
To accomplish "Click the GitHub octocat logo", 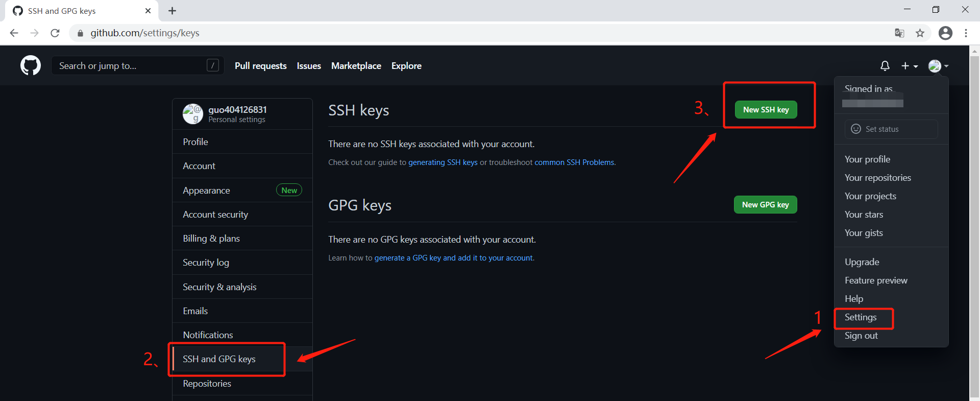I will tap(31, 65).
